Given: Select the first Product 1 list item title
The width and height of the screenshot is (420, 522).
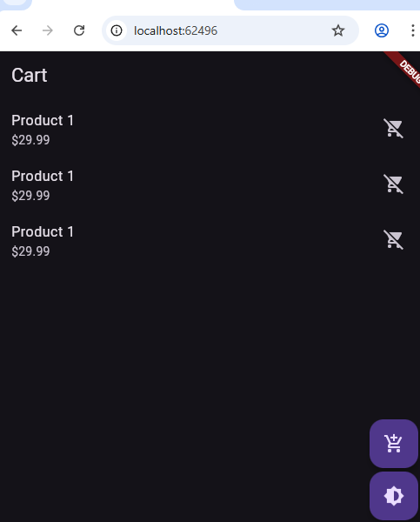Looking at the screenshot, I should [x=43, y=121].
